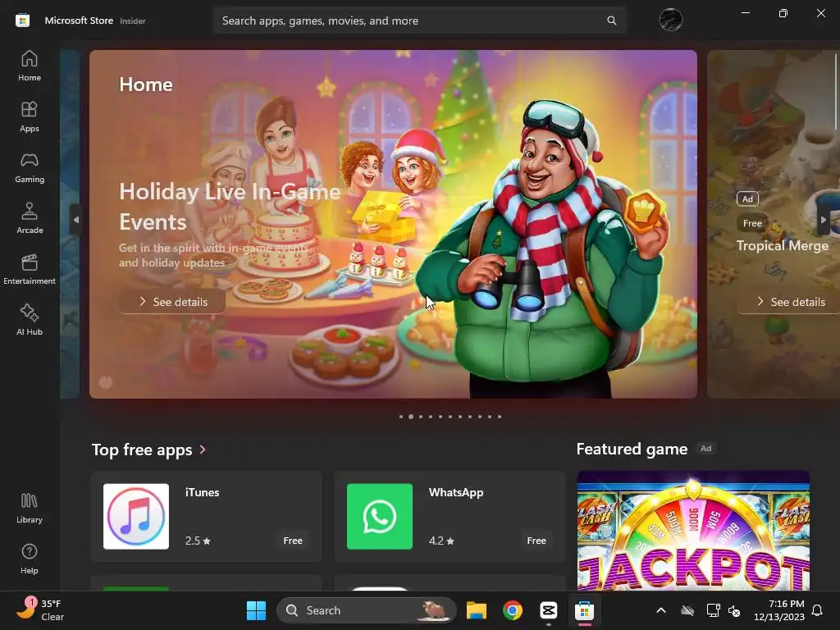Launch Google Chrome from taskbar
The image size is (840, 630).
click(x=513, y=610)
